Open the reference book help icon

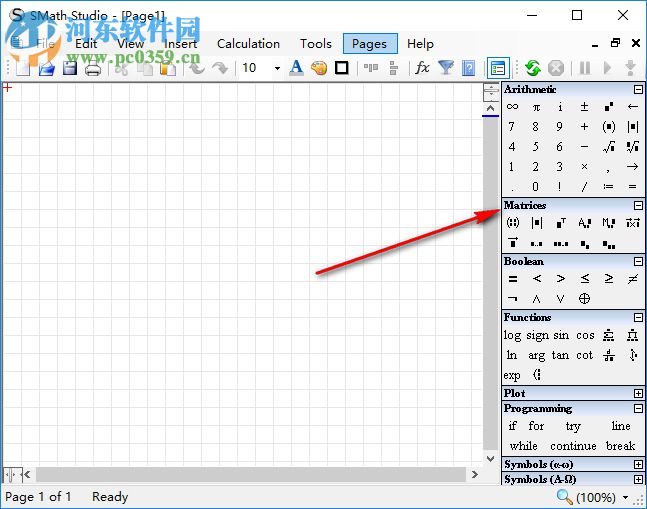tap(468, 68)
